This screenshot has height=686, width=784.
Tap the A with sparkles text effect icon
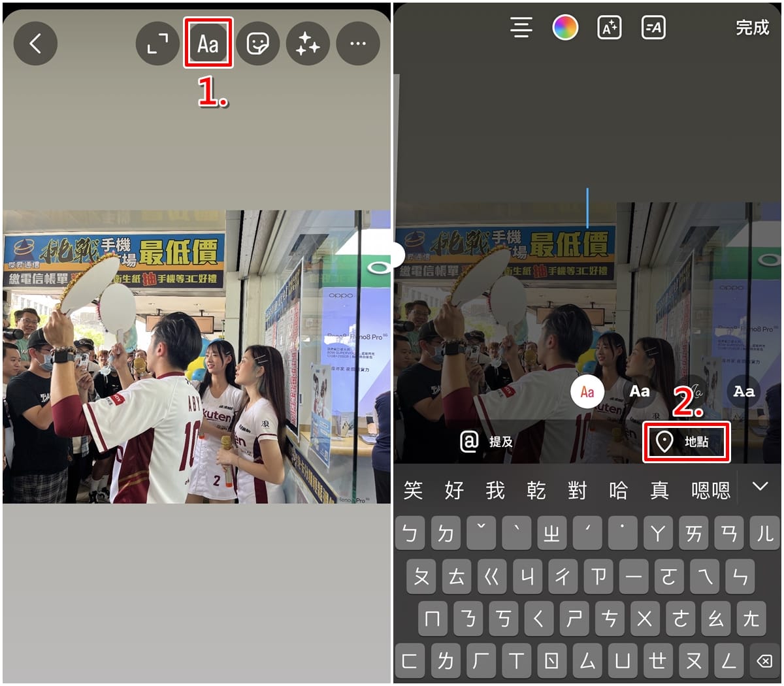click(610, 27)
